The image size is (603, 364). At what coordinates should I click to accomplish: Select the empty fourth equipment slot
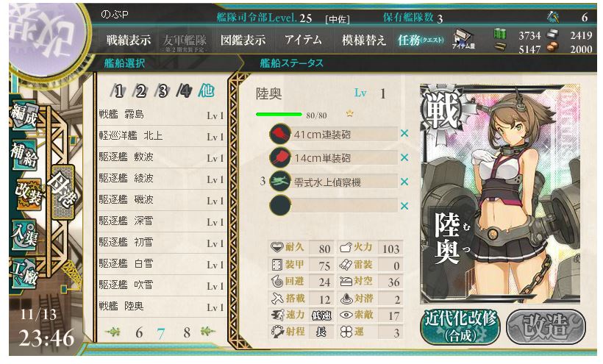pyautogui.click(x=333, y=205)
